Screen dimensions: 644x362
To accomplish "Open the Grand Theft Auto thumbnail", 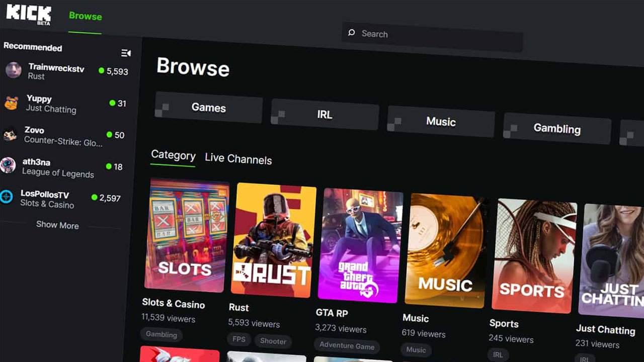I will (x=360, y=246).
